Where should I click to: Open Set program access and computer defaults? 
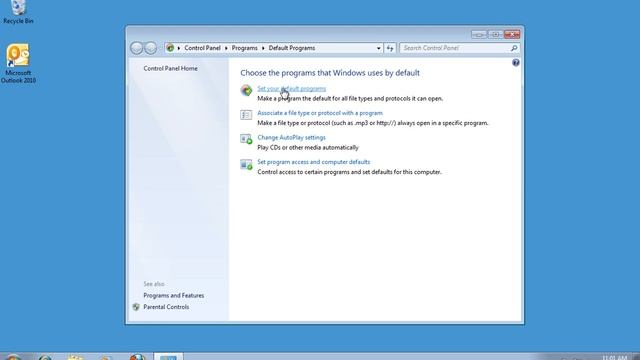[313, 162]
